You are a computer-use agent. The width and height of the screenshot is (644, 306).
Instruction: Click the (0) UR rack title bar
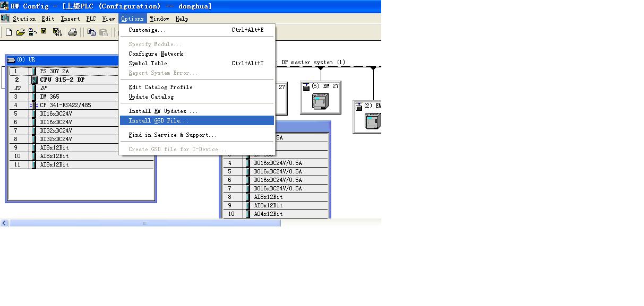63,60
